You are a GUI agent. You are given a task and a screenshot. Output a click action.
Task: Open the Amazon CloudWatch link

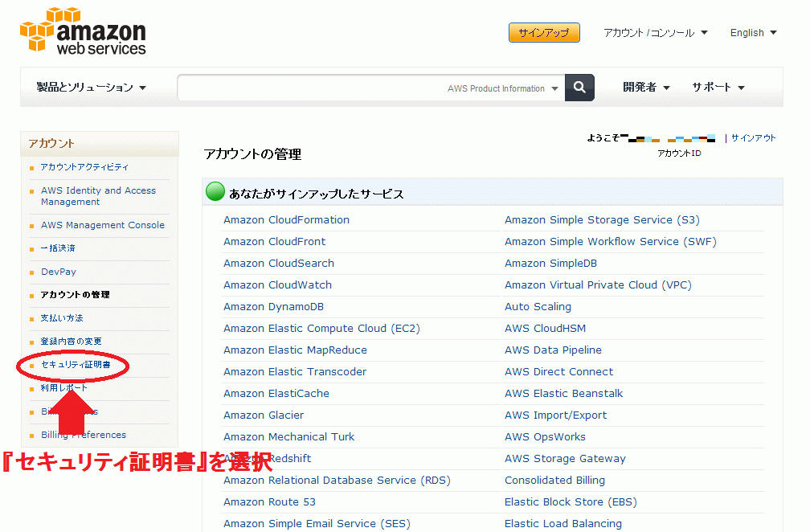(277, 285)
